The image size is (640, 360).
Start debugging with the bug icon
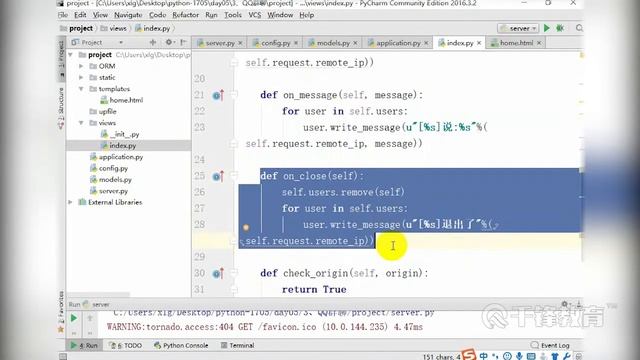560,28
